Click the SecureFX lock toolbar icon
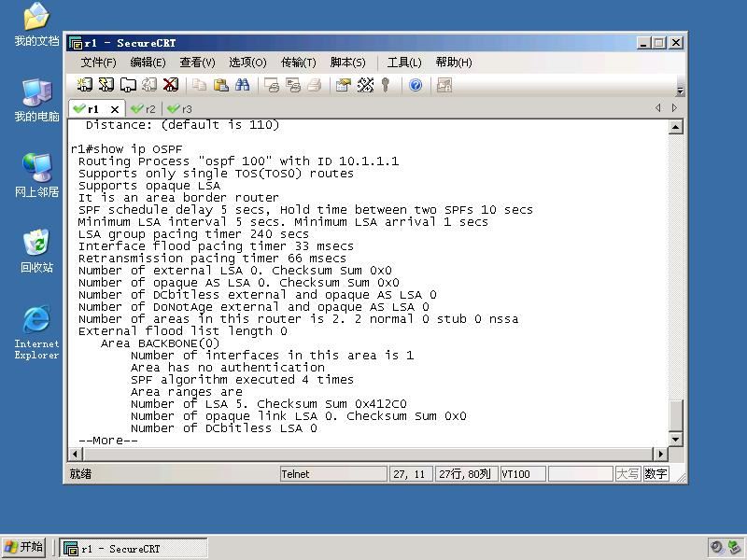Image resolution: width=747 pixels, height=560 pixels. [444, 85]
